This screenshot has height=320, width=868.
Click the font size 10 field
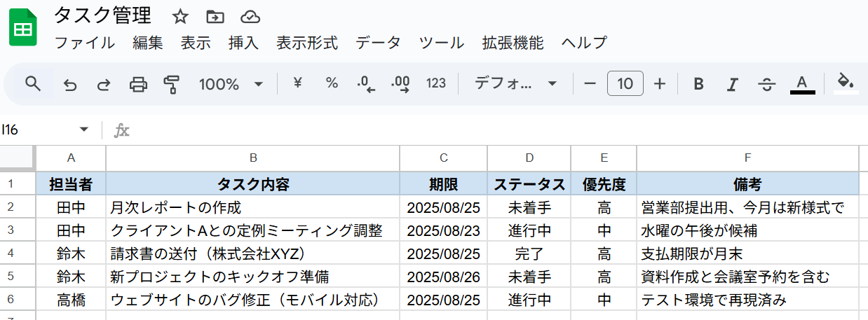coord(625,84)
